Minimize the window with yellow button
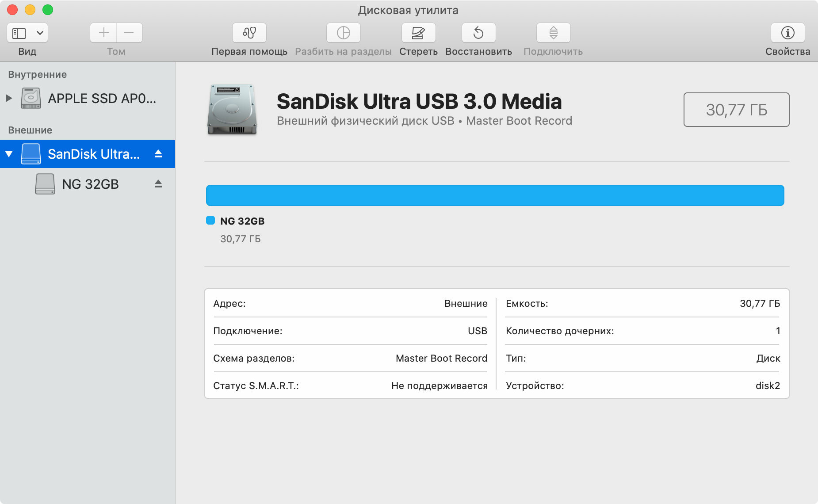The image size is (818, 504). coord(30,10)
